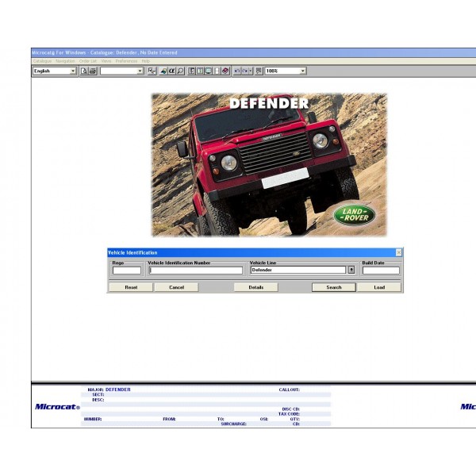Click the NUMBER: label
This screenshot has width=476, height=476.
93,419
